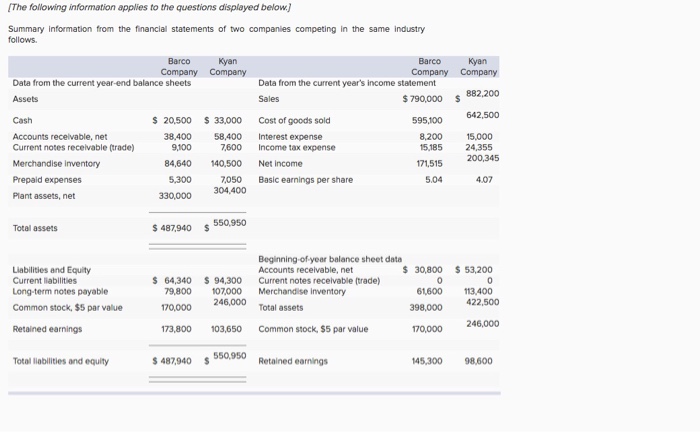The height and width of the screenshot is (432, 700).
Task: Select the 113,400 beginning merchandise inventory
Action: coord(479,291)
